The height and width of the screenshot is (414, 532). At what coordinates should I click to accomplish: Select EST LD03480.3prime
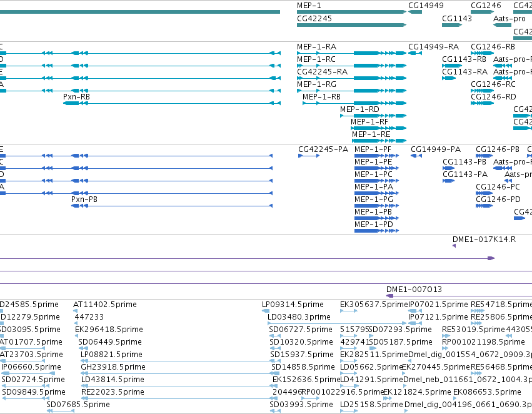pos(337,323)
